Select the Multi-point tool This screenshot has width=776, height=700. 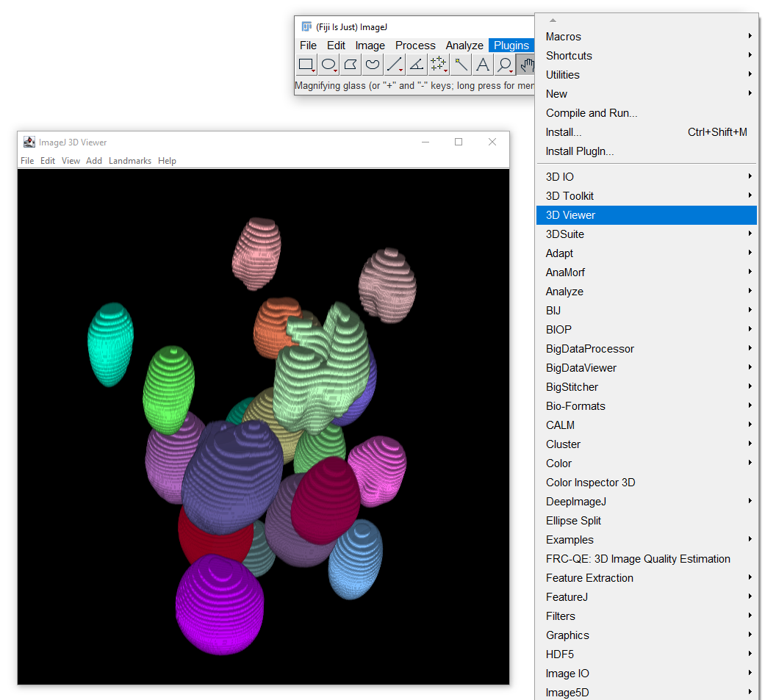point(439,65)
